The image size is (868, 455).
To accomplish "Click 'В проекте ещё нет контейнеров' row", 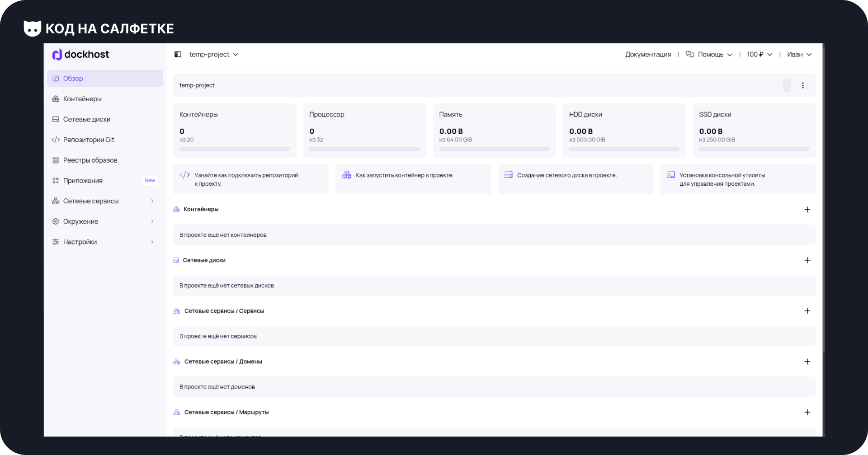I will pyautogui.click(x=494, y=235).
